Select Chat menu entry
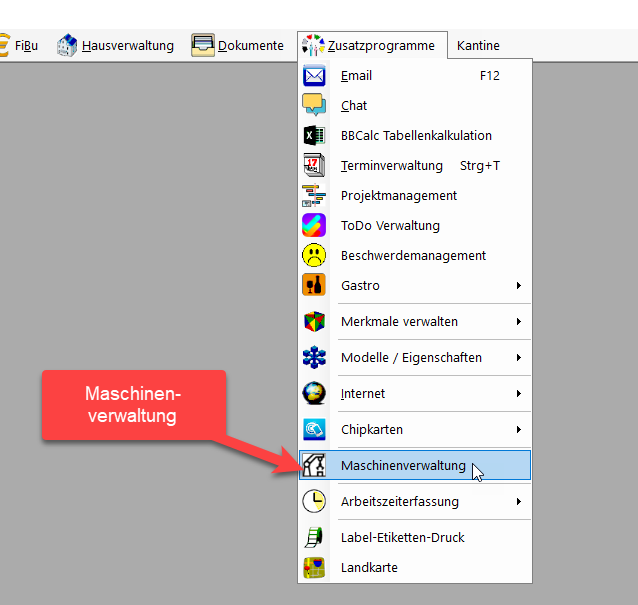The width and height of the screenshot is (638, 605). pyautogui.click(x=415, y=105)
